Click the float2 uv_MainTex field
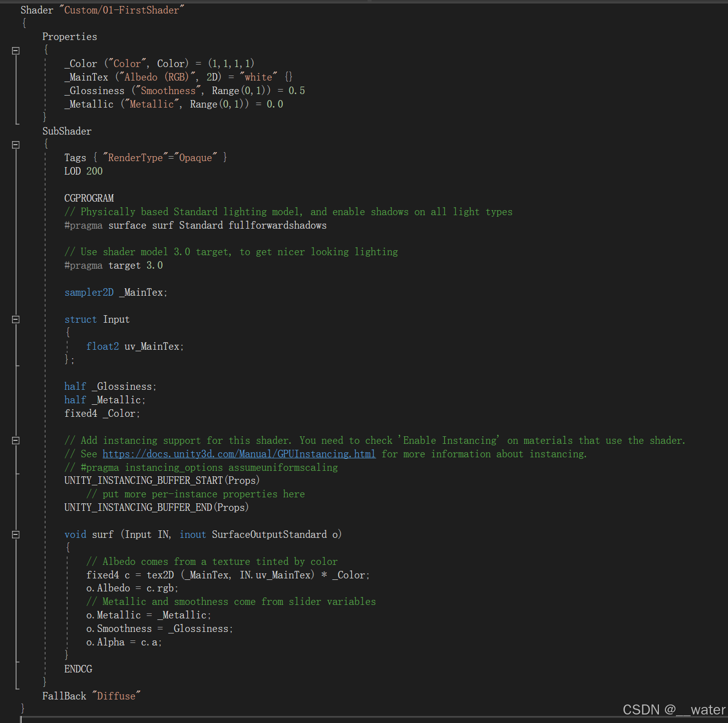728x723 pixels. tap(135, 346)
